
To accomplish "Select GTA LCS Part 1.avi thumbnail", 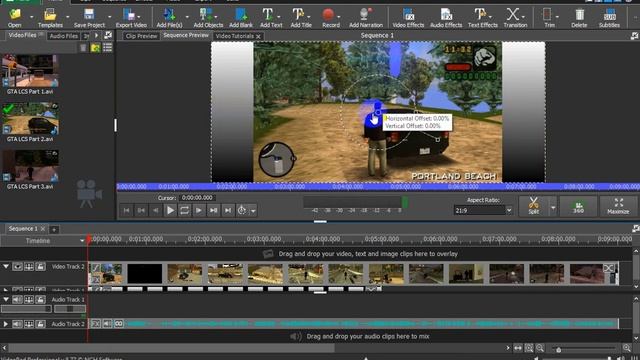I will pos(30,71).
